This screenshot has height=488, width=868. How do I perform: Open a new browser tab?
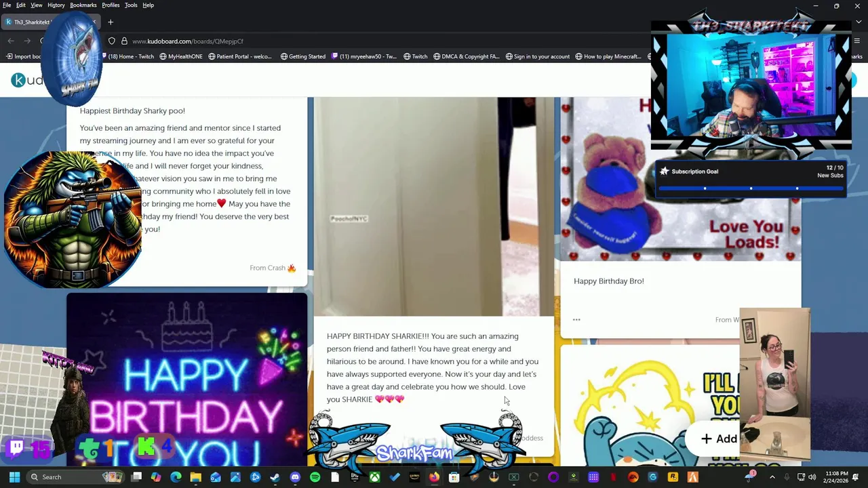111,22
